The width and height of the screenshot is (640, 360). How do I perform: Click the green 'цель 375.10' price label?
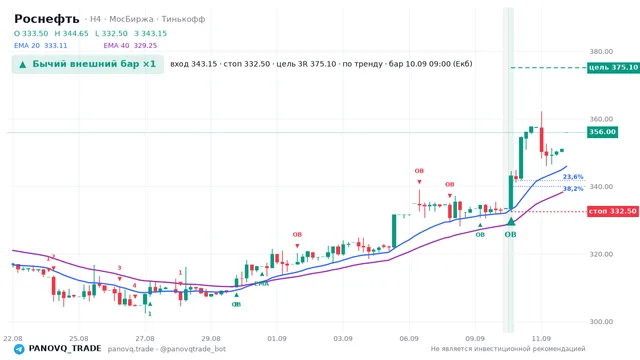[613, 68]
